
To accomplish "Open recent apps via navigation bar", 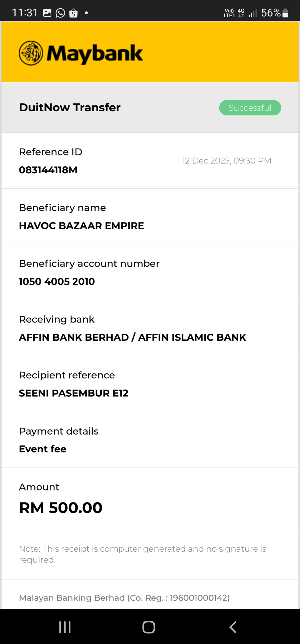I will 65,627.
